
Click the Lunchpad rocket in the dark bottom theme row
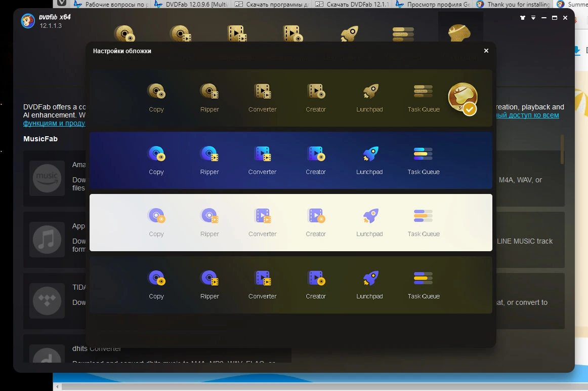[x=370, y=278]
